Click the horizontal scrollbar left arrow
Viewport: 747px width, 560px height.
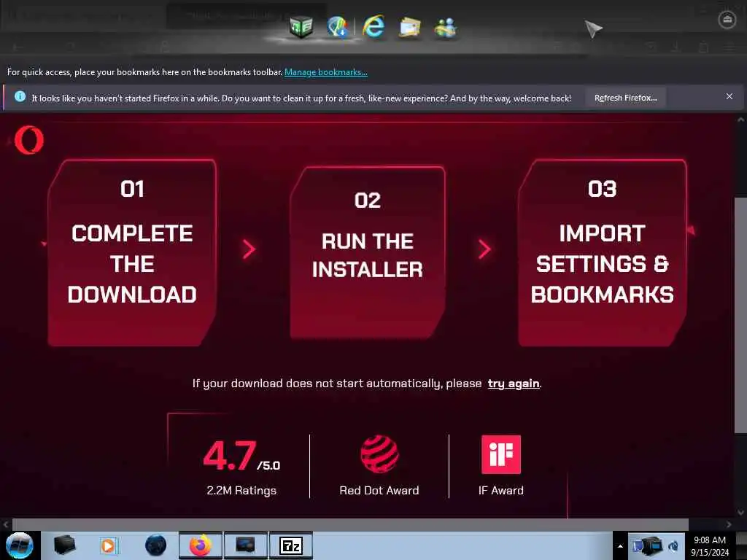pos(6,524)
